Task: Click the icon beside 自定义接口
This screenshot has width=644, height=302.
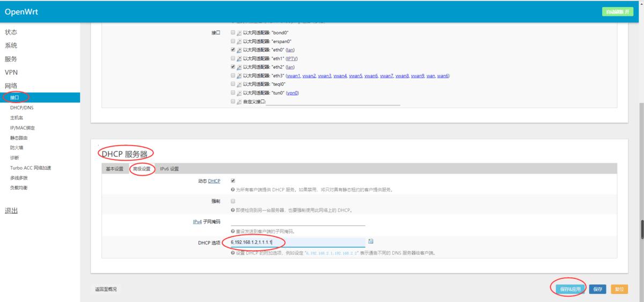Action: [x=239, y=102]
